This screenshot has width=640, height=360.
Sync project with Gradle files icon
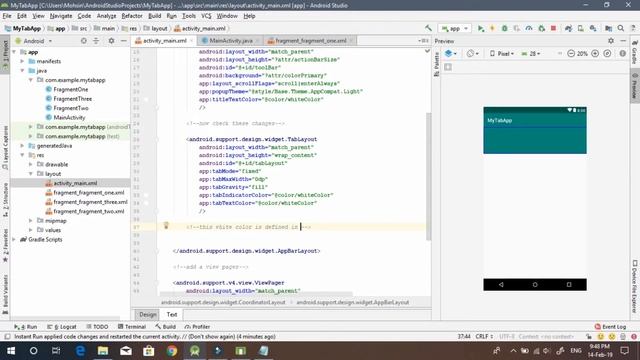pos(568,28)
